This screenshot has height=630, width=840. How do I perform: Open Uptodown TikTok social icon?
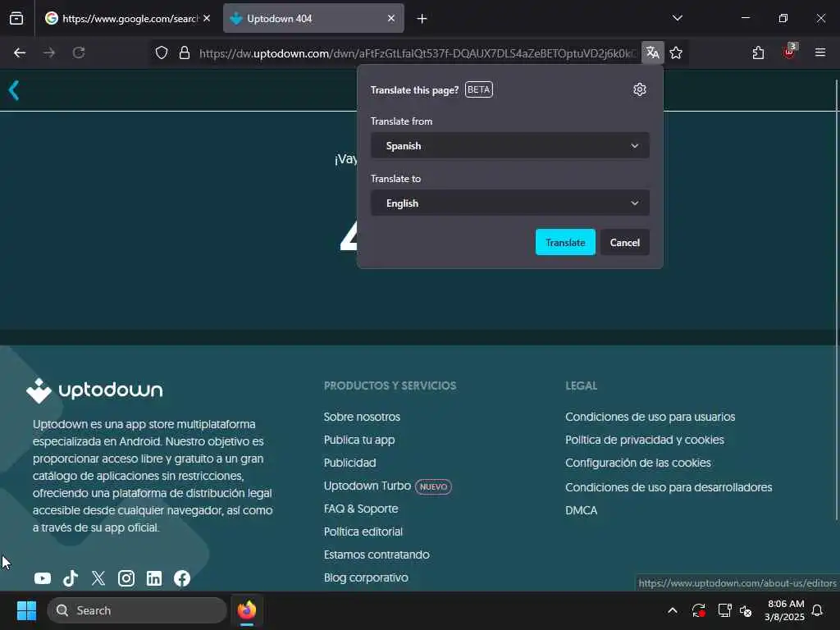pyautogui.click(x=71, y=578)
